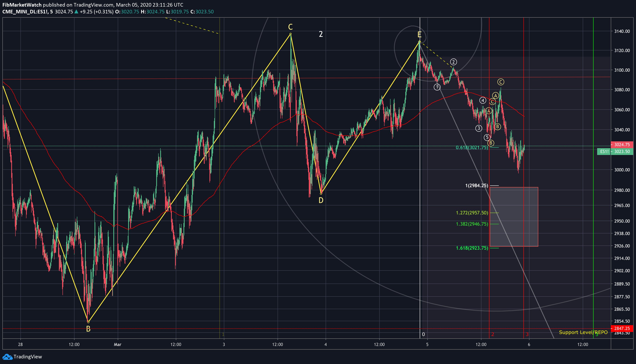The height and width of the screenshot is (364, 636).
Task: Click the red 3 marker at the vertical line base
Action: pyautogui.click(x=527, y=334)
